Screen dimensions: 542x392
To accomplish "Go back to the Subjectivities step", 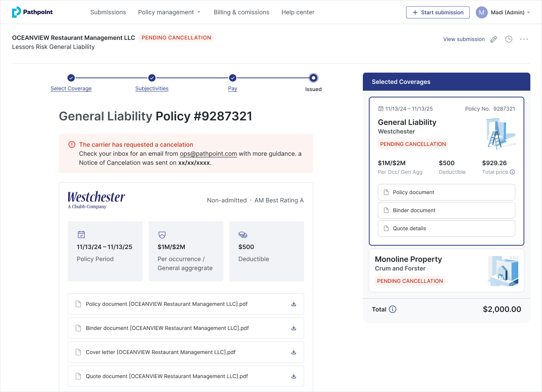I will [x=152, y=88].
